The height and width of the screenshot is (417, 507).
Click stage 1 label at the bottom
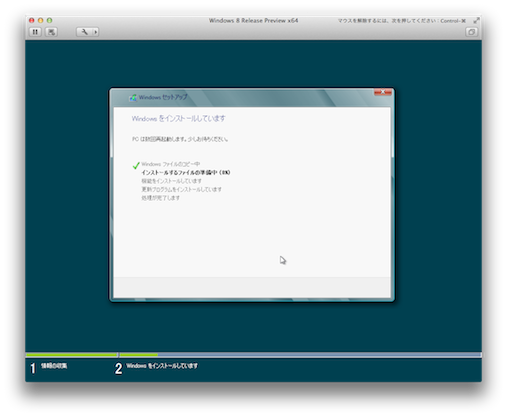[54, 366]
